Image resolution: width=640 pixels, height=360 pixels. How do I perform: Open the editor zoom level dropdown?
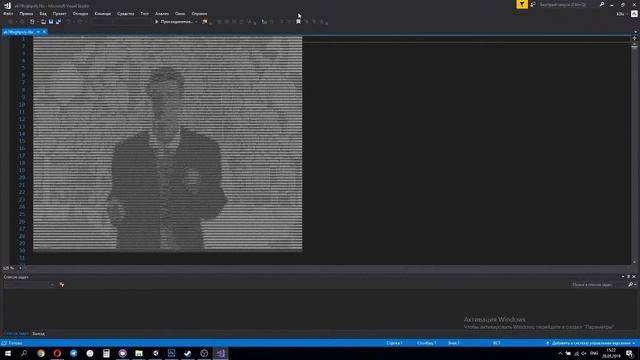pos(20,268)
